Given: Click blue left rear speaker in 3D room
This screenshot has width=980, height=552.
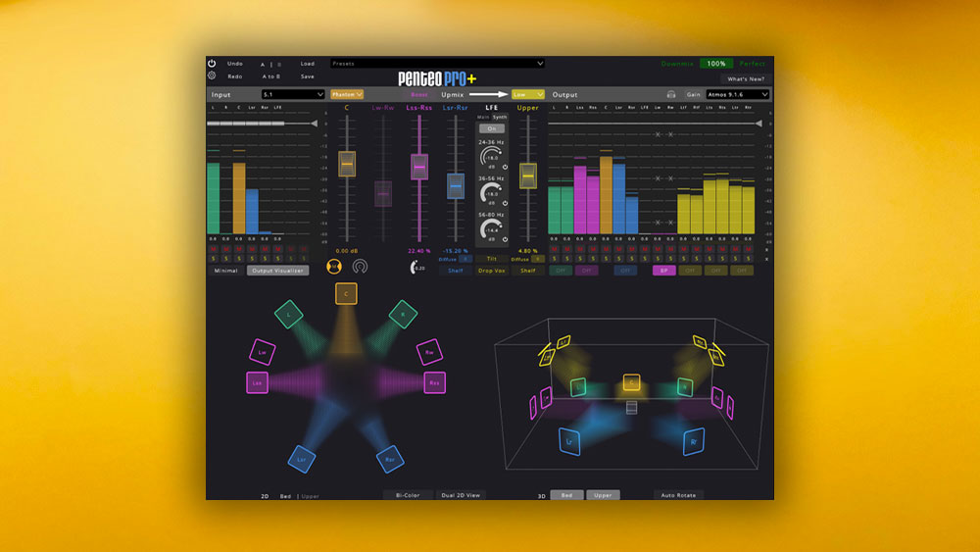Looking at the screenshot, I should point(569,441).
